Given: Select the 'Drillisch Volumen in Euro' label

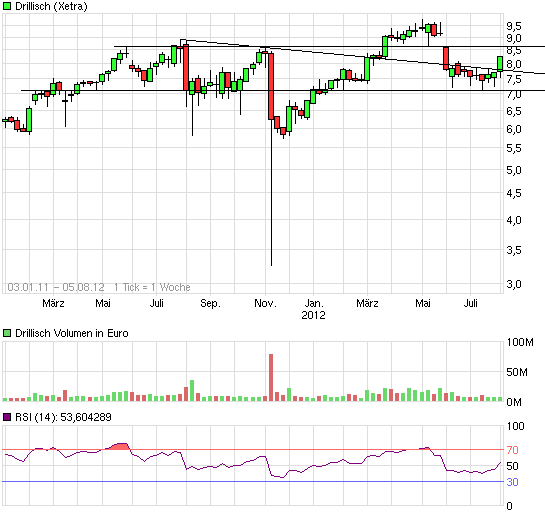Looking at the screenshot, I should (x=72, y=333).
